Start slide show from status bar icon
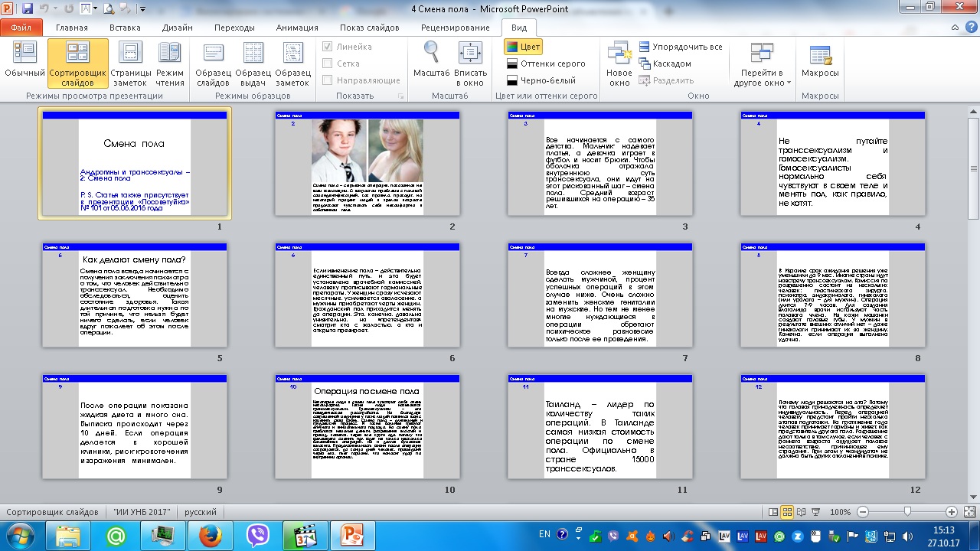Screen dimensions: 980x551 pyautogui.click(x=815, y=512)
